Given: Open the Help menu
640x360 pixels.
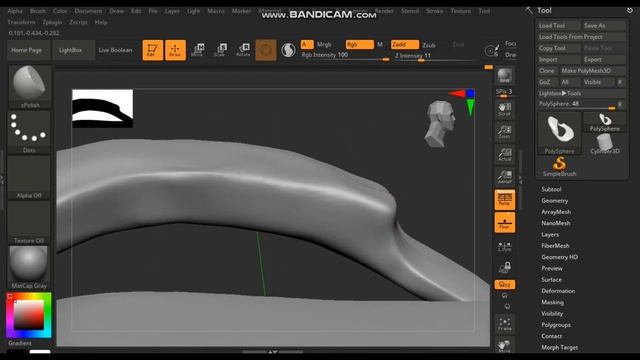Looking at the screenshot, I should point(101,22).
